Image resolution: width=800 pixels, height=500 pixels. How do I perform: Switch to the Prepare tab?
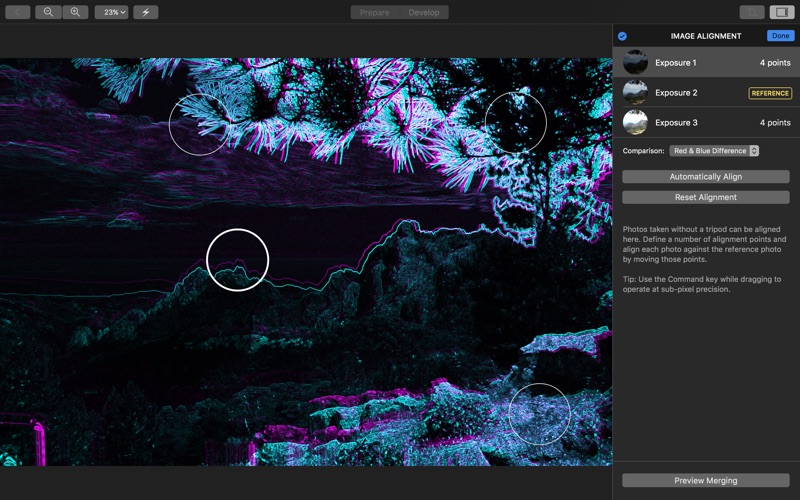point(375,12)
